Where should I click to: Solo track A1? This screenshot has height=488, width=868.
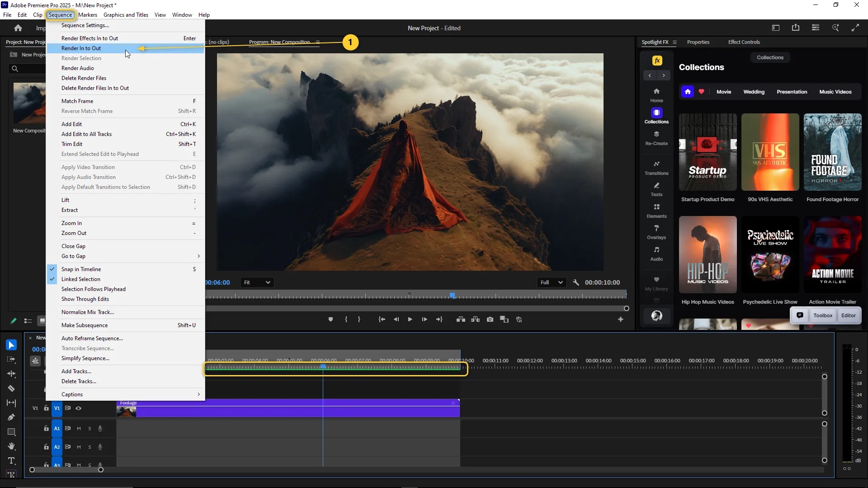coord(90,429)
